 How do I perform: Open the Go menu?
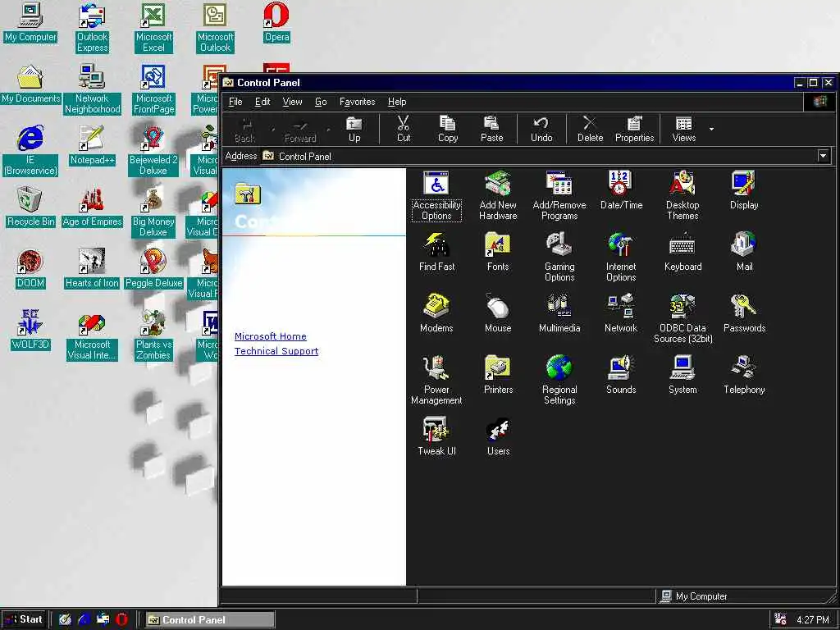(x=321, y=102)
